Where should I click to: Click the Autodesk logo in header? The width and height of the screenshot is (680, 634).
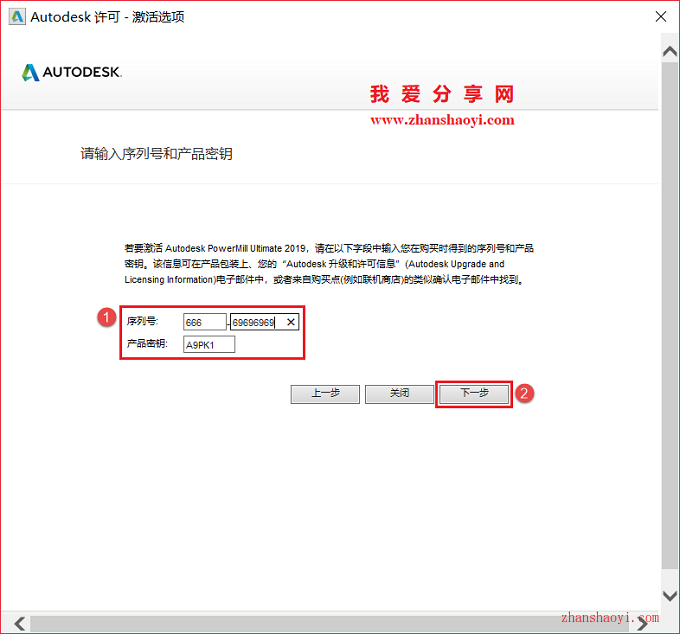coord(72,72)
